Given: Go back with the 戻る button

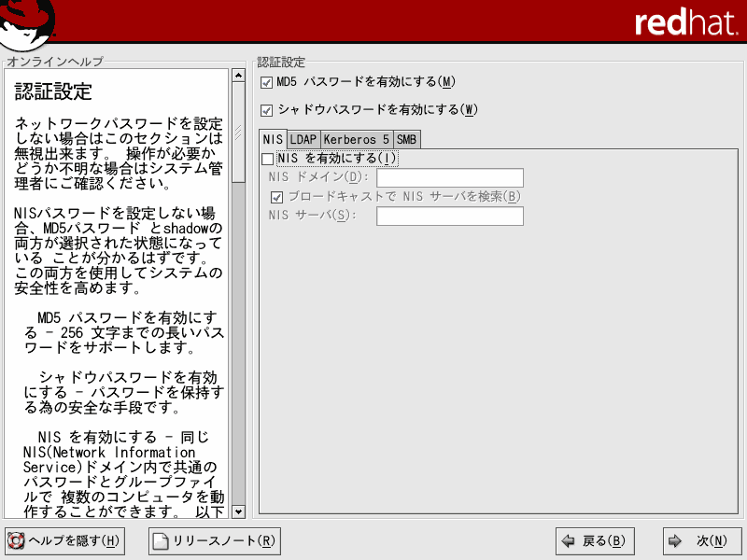Looking at the screenshot, I should 595,541.
